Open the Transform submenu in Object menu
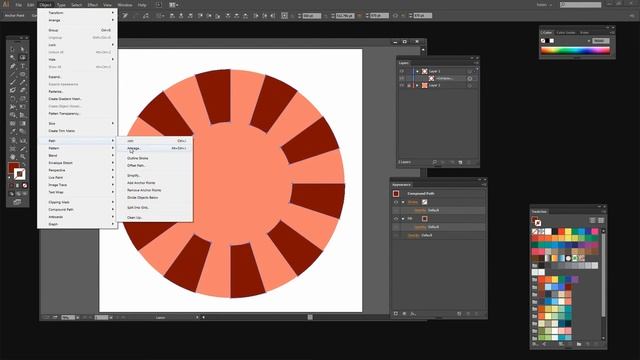The width and height of the screenshot is (640, 360). click(77, 13)
